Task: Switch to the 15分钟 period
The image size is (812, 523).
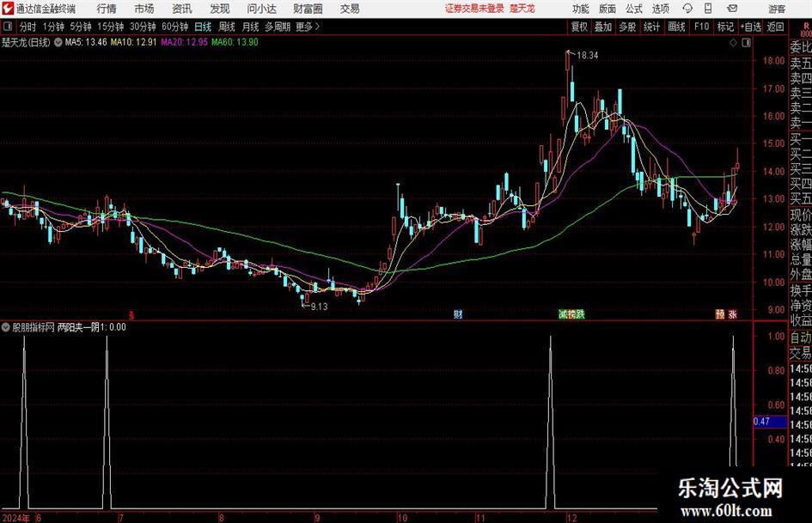Action: pos(110,27)
